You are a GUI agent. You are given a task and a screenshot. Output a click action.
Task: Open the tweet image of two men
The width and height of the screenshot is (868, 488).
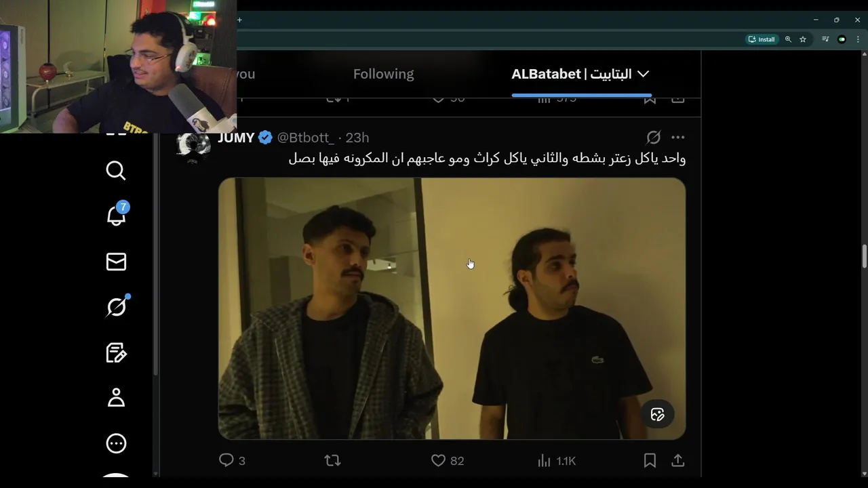point(452,308)
